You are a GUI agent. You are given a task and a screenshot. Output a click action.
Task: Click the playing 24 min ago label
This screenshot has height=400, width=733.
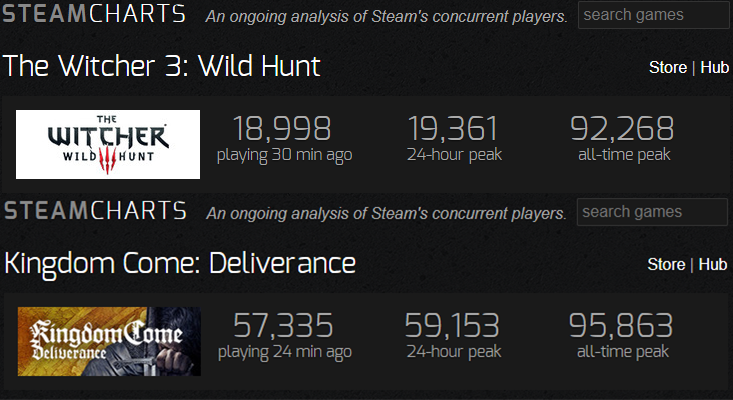click(x=285, y=352)
